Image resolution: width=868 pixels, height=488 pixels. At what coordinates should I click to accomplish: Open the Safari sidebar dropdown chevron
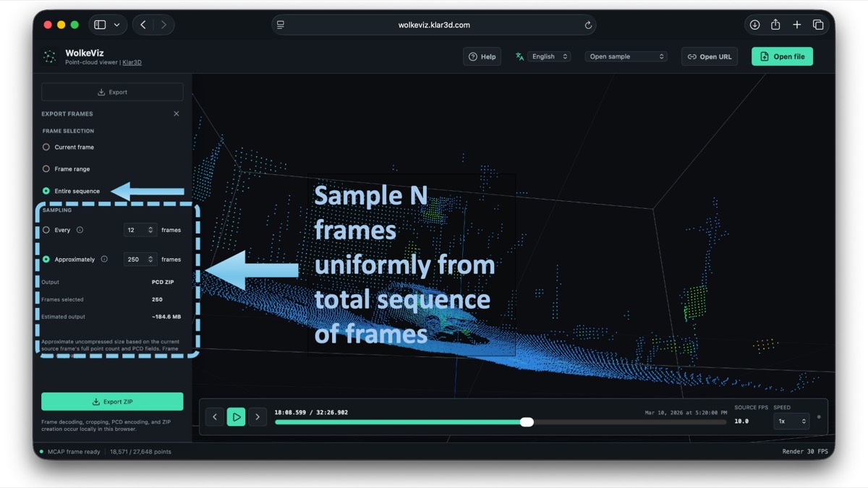click(117, 25)
